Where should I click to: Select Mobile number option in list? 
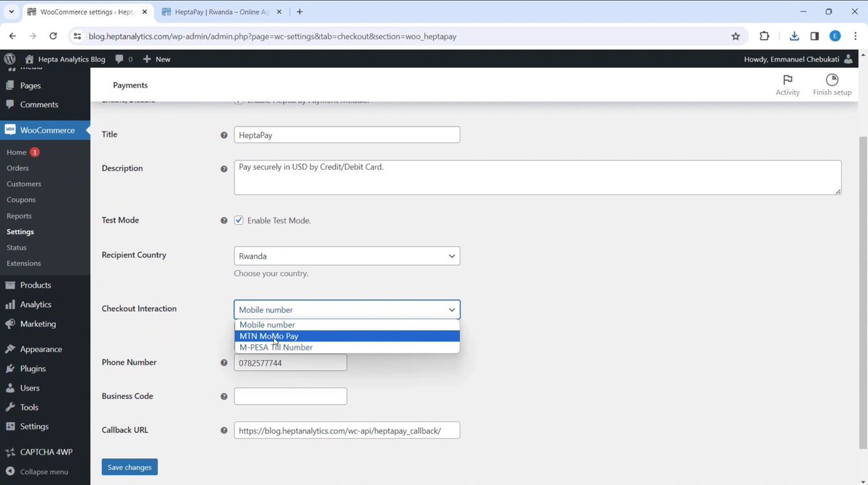(347, 325)
